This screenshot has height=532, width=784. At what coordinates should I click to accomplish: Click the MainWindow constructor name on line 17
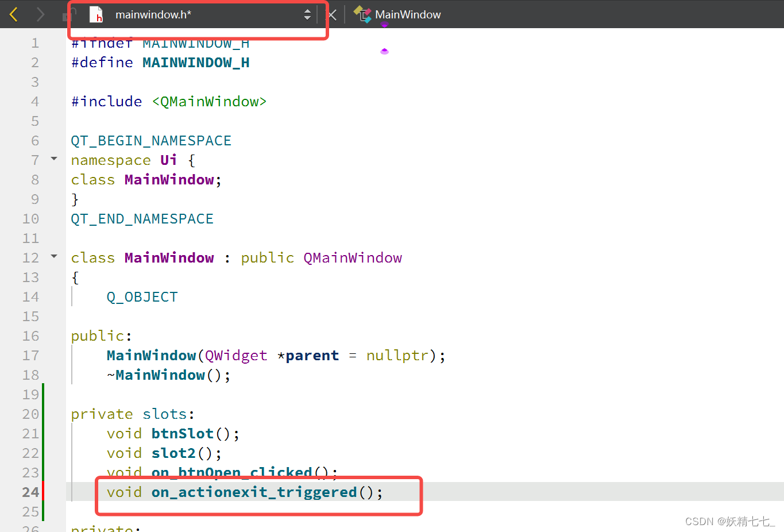152,356
